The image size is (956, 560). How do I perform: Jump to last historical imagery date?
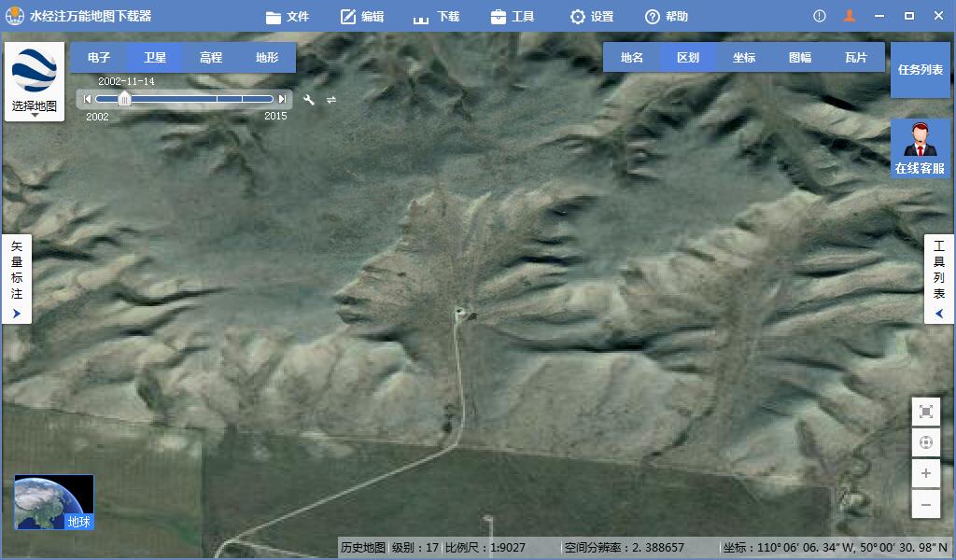[282, 99]
